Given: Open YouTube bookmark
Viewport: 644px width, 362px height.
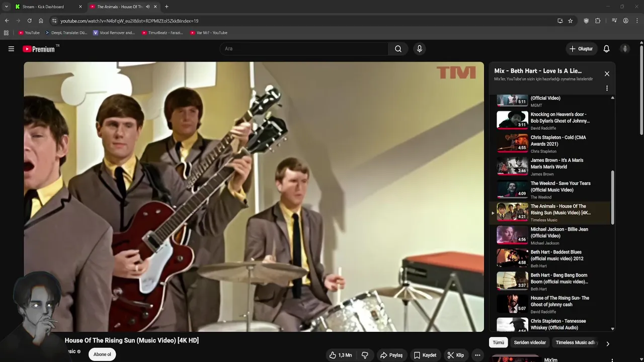Looking at the screenshot, I should [29, 33].
